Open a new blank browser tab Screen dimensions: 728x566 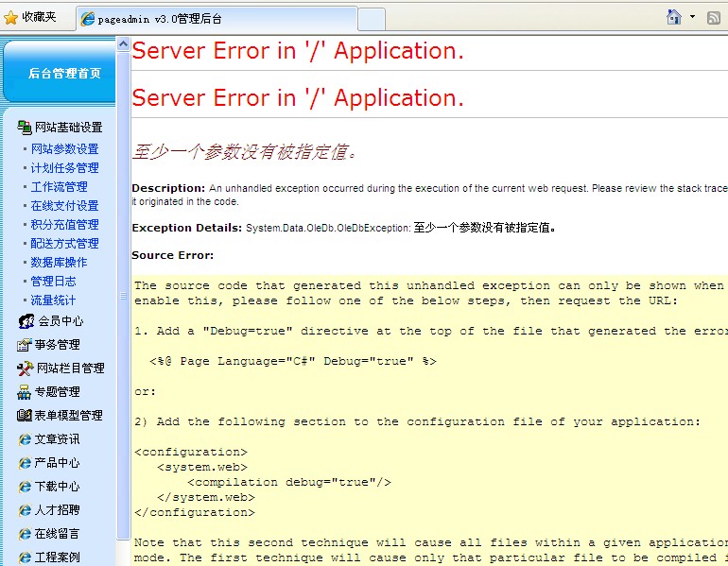point(372,18)
